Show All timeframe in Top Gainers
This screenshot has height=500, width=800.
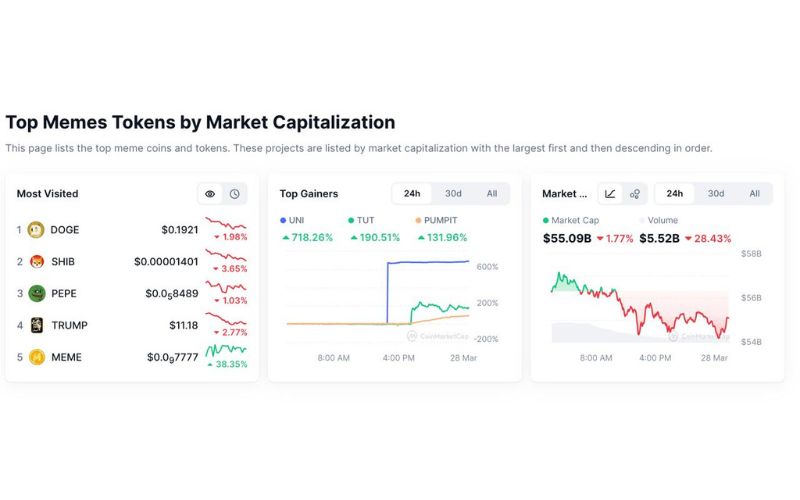click(492, 194)
